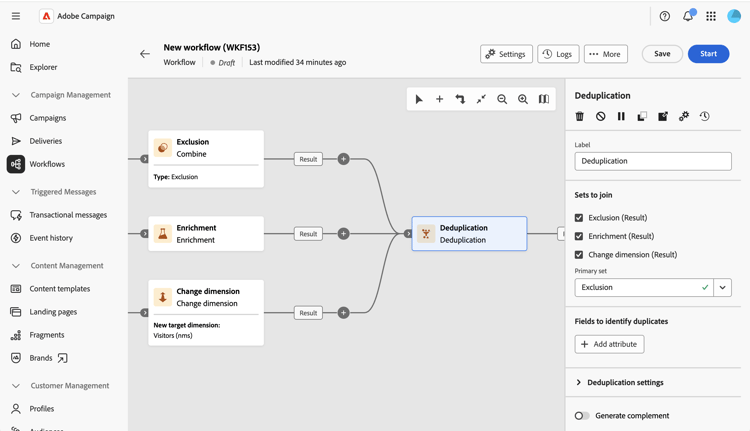The height and width of the screenshot is (431, 750).
Task: Collapse the Content Management section
Action: [16, 265]
